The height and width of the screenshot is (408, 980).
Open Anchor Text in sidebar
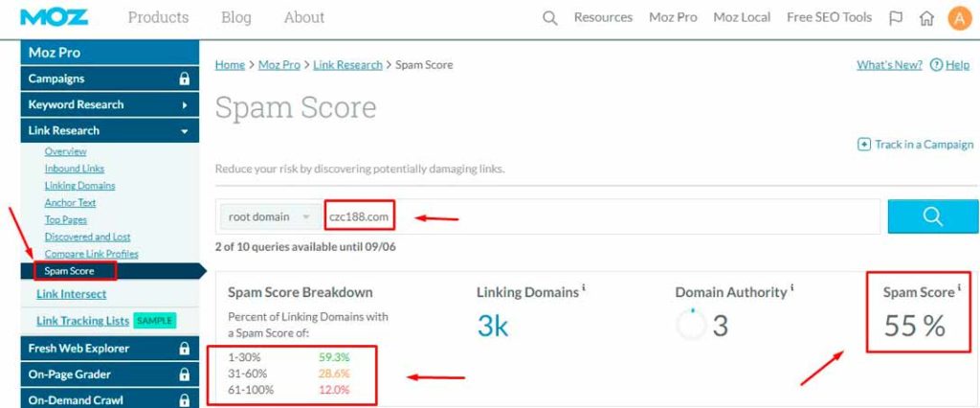[70, 203]
